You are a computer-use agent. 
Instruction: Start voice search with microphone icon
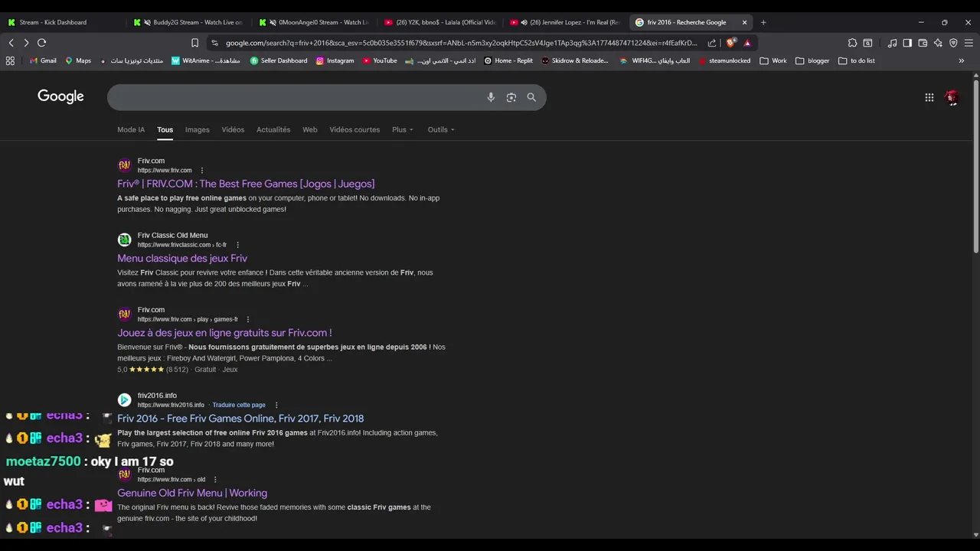click(491, 97)
